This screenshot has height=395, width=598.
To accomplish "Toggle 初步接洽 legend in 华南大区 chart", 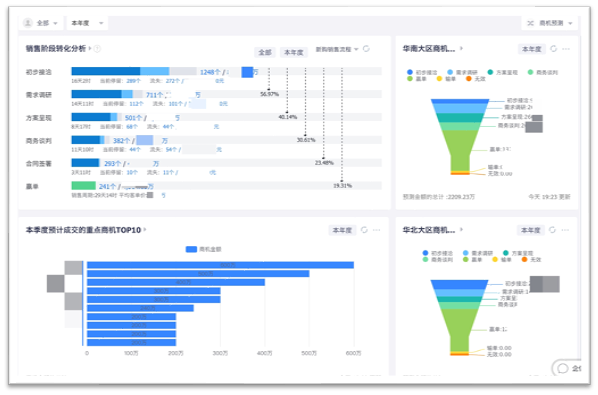I will [x=422, y=72].
